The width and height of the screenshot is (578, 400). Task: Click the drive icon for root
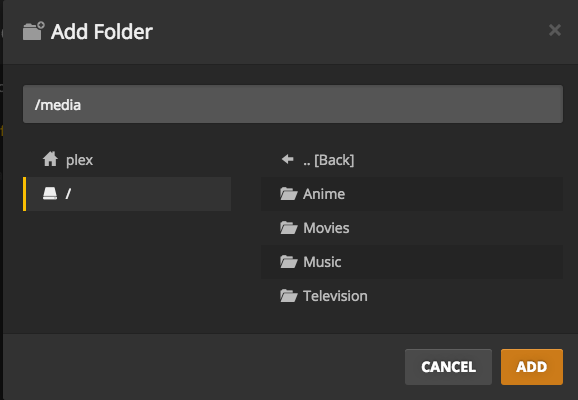point(50,194)
